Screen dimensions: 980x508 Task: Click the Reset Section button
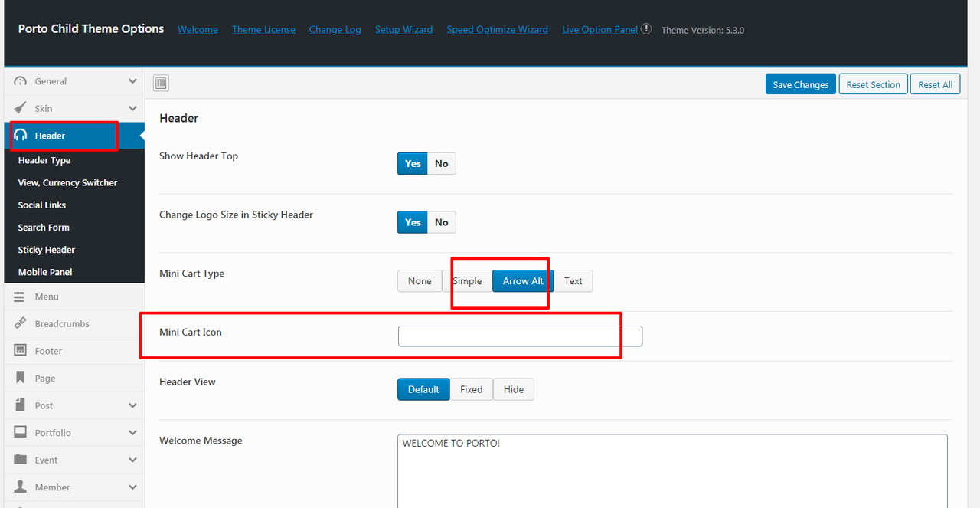pos(874,84)
